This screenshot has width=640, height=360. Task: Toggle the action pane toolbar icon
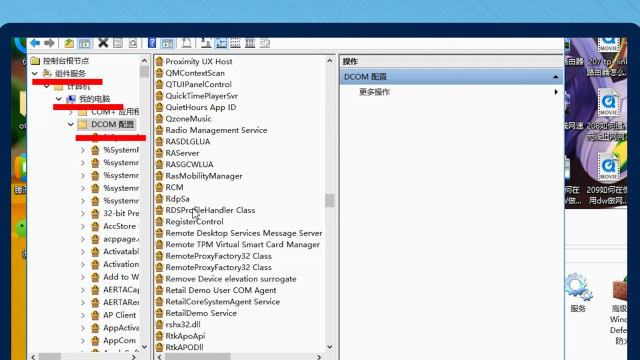click(x=167, y=43)
